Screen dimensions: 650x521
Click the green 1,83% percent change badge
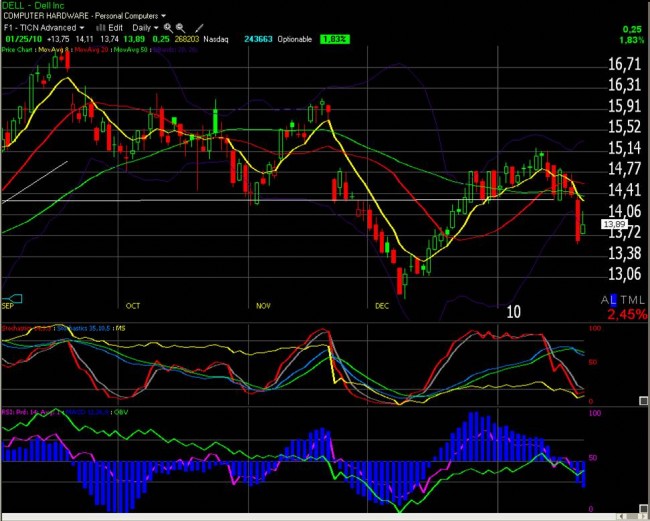point(334,38)
